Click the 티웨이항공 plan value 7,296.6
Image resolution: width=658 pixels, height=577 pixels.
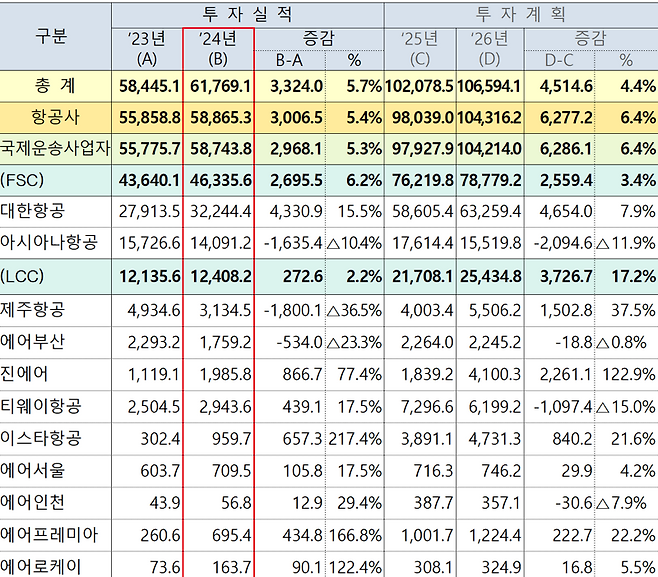[x=427, y=407]
